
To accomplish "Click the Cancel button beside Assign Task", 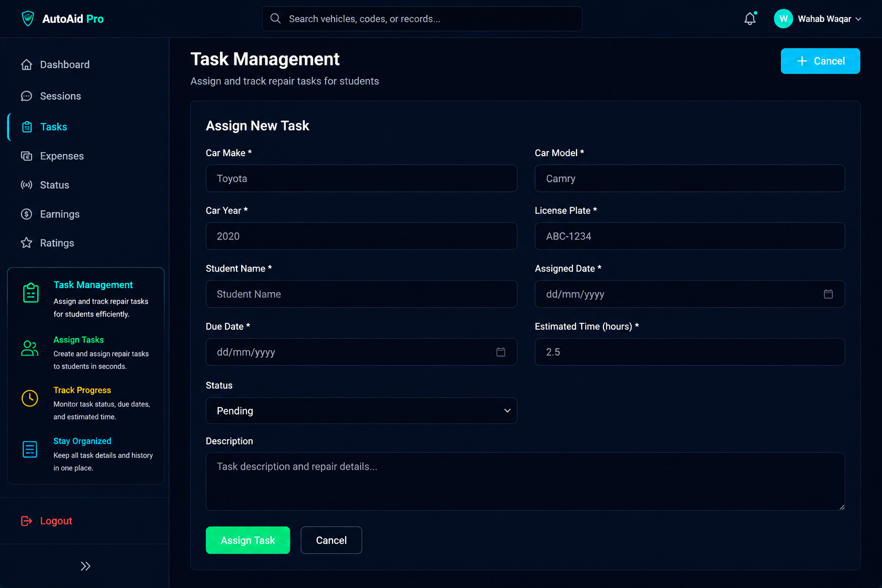I will click(x=331, y=540).
